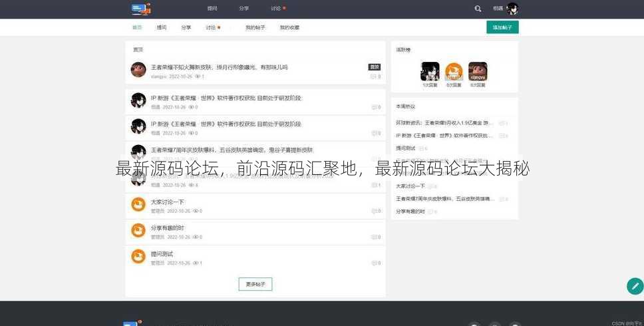Select 提问 tab in white sub-navigation
The width and height of the screenshot is (644, 326).
pos(162,27)
